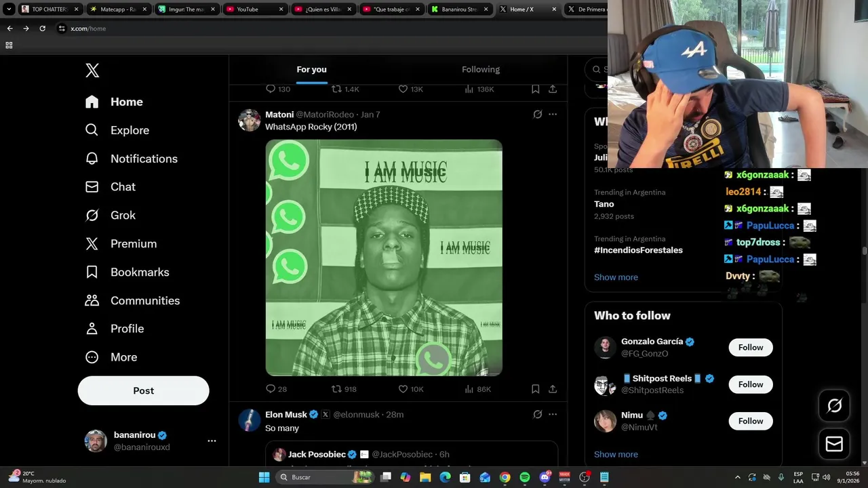Open the floating messages envelope button

point(834,444)
